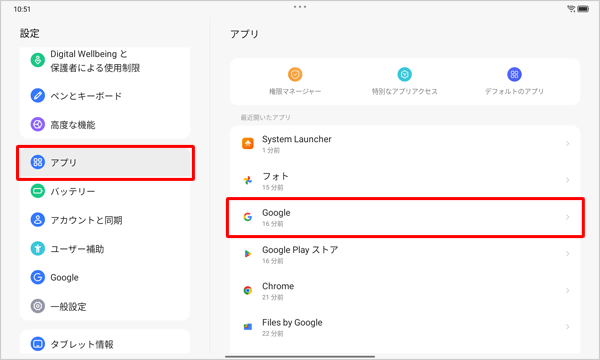Expand Google Play ストア row chevron
This screenshot has height=360, width=600.
point(567,254)
